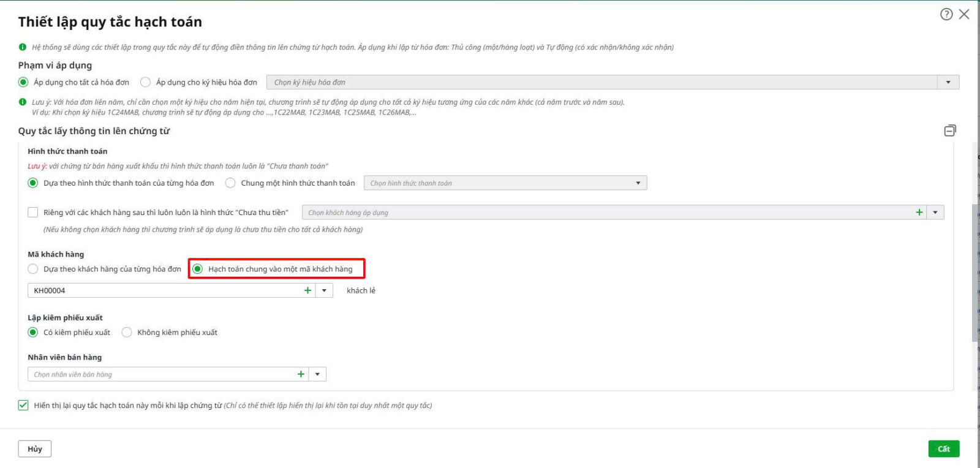Screen dimensions: 980x468
Task: Select Áp dụng cho ký hiệu hóa đơn
Action: (x=146, y=82)
